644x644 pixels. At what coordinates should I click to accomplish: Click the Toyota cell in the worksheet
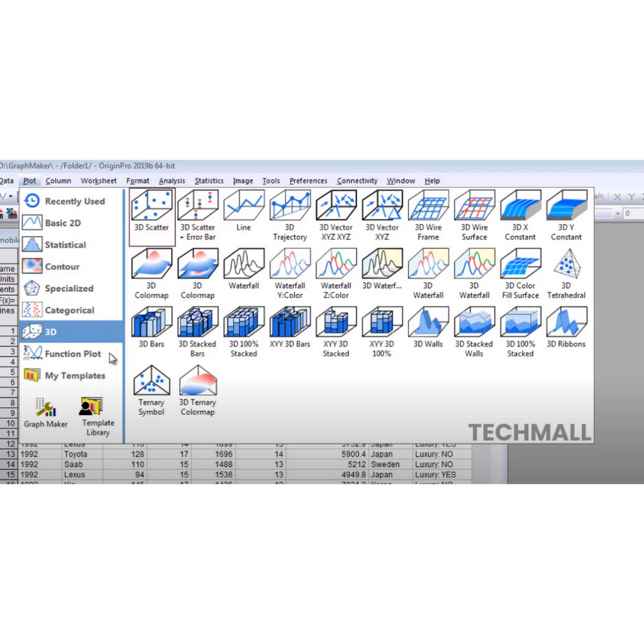(75, 454)
